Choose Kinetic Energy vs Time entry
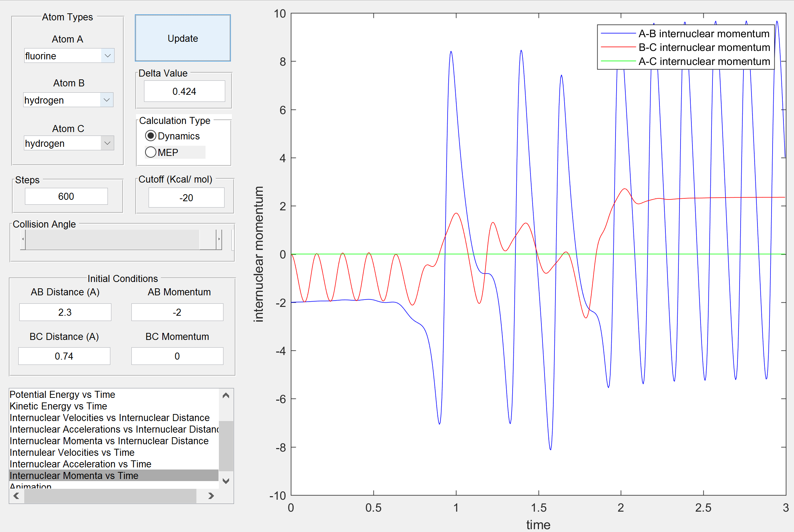The height and width of the screenshot is (532, 794). click(x=58, y=406)
